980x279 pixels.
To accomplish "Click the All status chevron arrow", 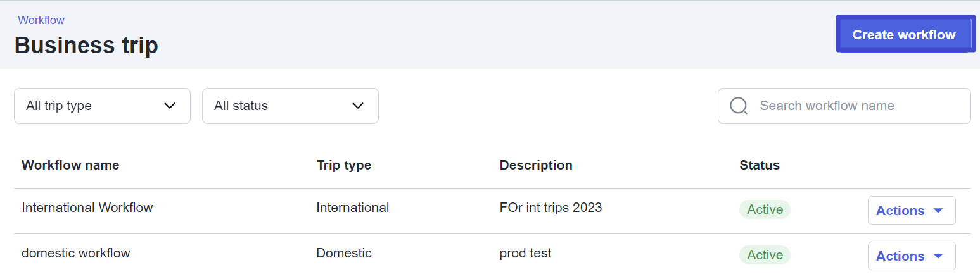I will 358,106.
